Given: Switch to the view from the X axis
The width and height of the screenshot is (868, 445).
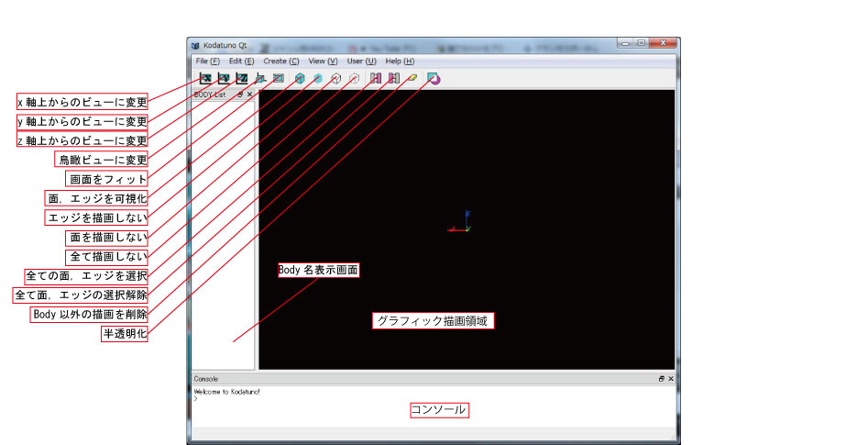Looking at the screenshot, I should [205, 78].
